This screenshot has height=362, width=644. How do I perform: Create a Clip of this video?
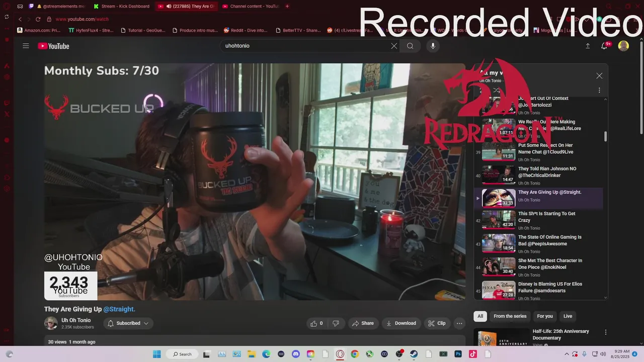[437, 323]
